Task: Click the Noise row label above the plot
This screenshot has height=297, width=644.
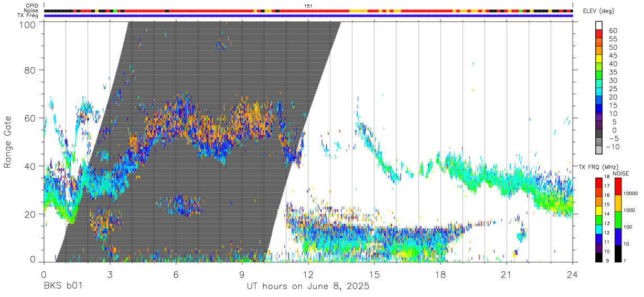Action: (x=32, y=10)
